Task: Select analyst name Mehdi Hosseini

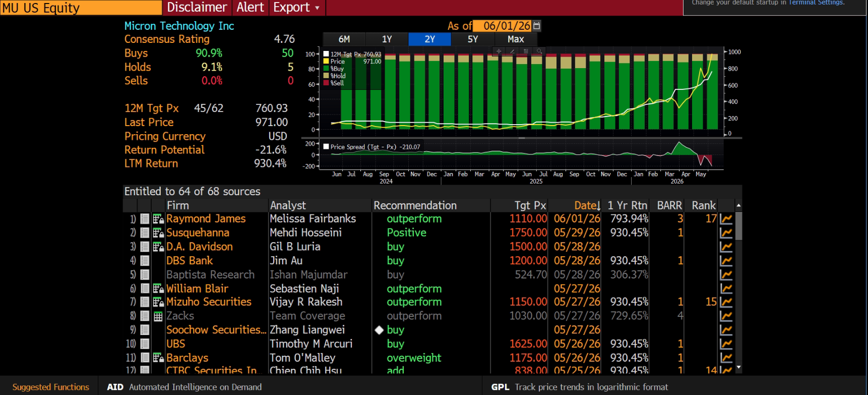Action: (305, 233)
